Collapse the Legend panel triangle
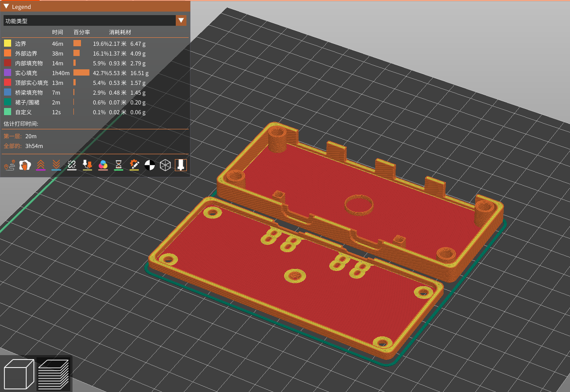 (6, 7)
